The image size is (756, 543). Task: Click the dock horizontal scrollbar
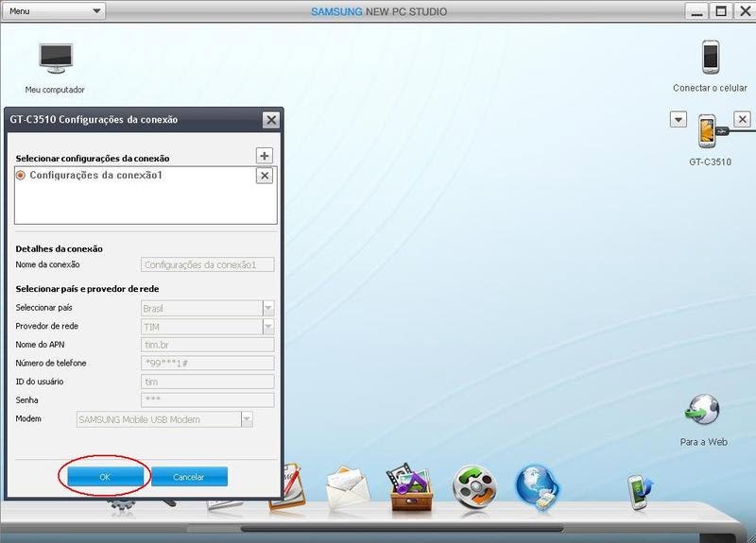[x=402, y=529]
